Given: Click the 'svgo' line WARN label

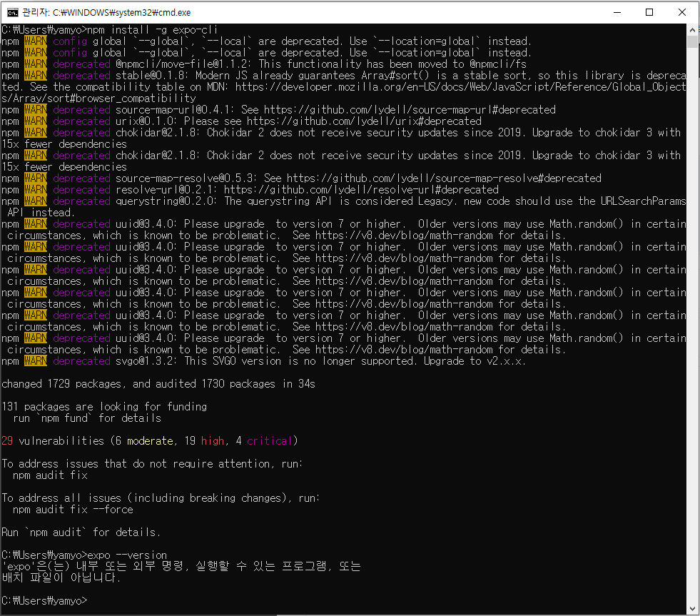Looking at the screenshot, I should pyautogui.click(x=36, y=361).
